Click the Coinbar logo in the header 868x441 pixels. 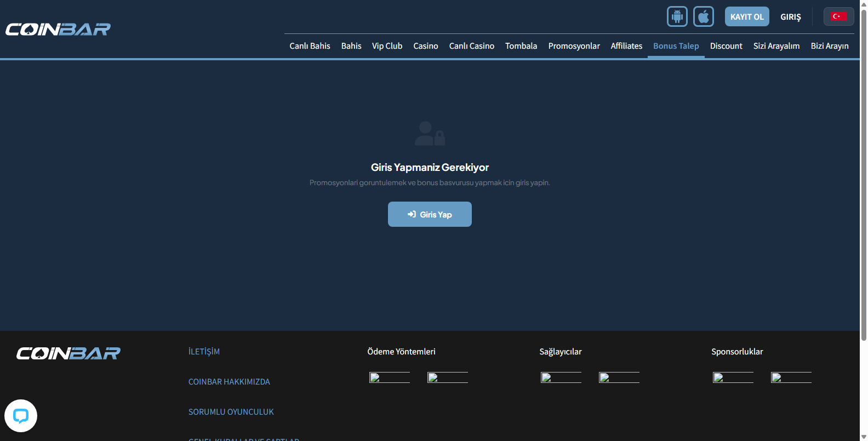pos(58,29)
